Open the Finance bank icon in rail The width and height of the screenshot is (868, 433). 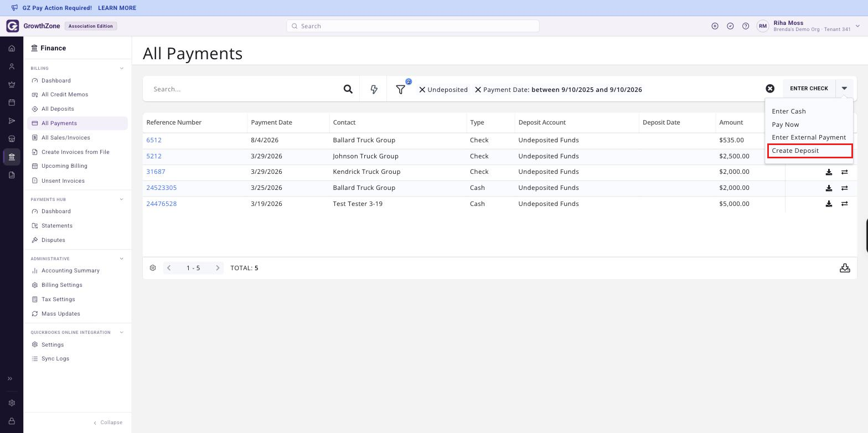coord(12,157)
